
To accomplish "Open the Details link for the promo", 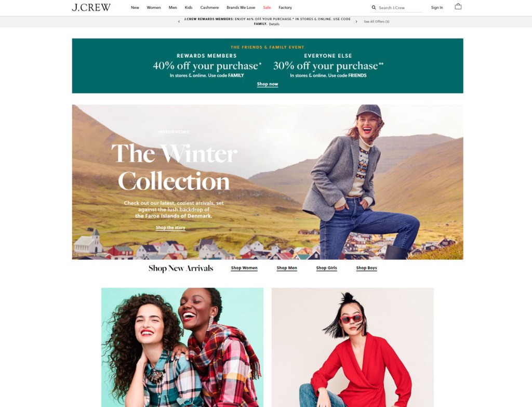I will tap(274, 24).
